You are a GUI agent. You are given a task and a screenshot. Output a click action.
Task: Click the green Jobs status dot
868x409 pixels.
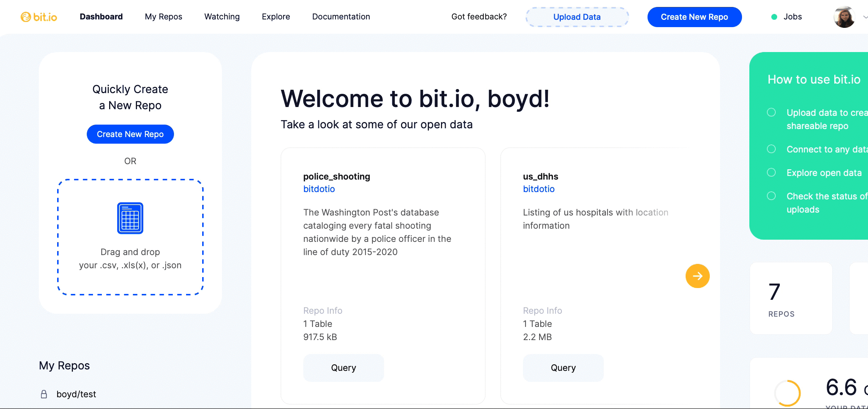[x=774, y=17]
